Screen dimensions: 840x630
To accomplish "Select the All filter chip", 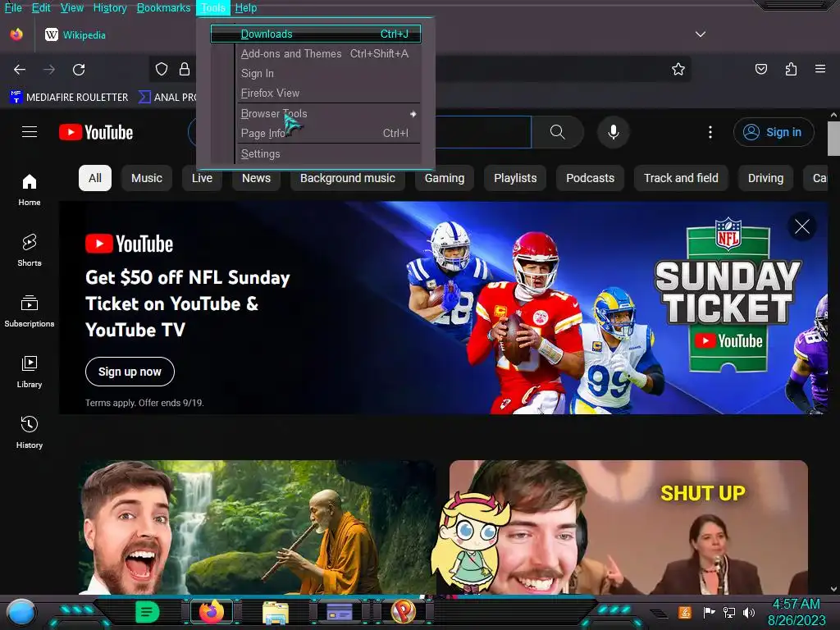I will tap(95, 178).
